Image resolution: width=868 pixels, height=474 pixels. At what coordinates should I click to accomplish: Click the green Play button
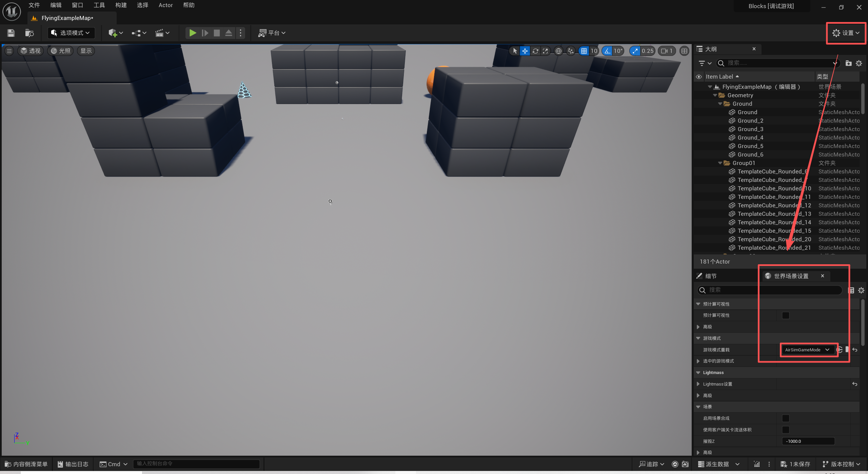pyautogui.click(x=193, y=33)
